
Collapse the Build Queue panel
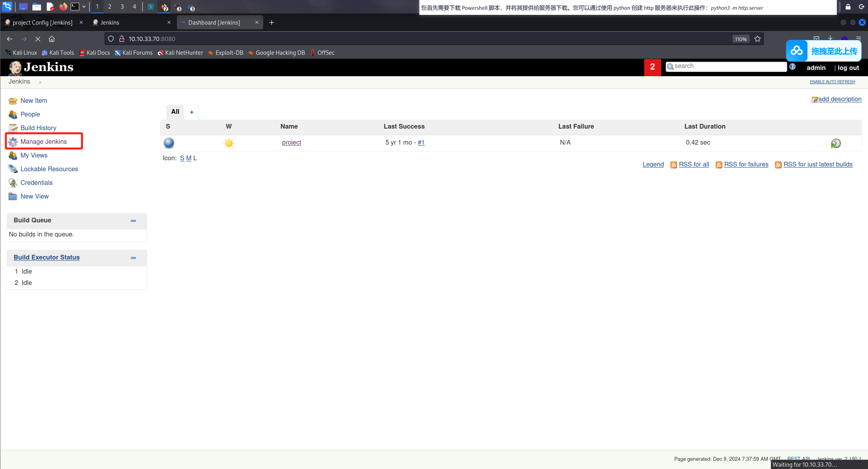click(x=133, y=221)
